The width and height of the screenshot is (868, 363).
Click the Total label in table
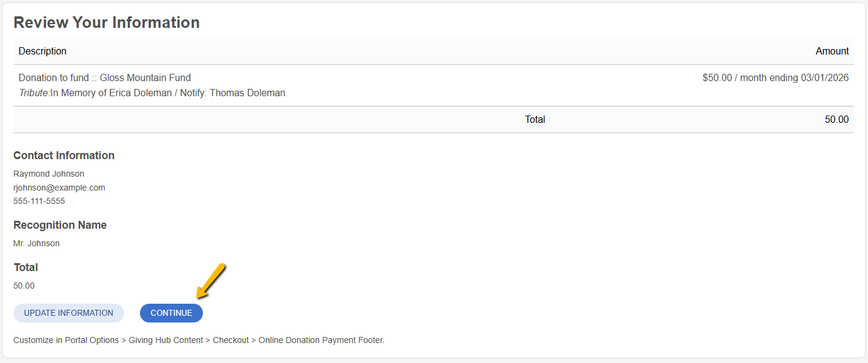[535, 120]
